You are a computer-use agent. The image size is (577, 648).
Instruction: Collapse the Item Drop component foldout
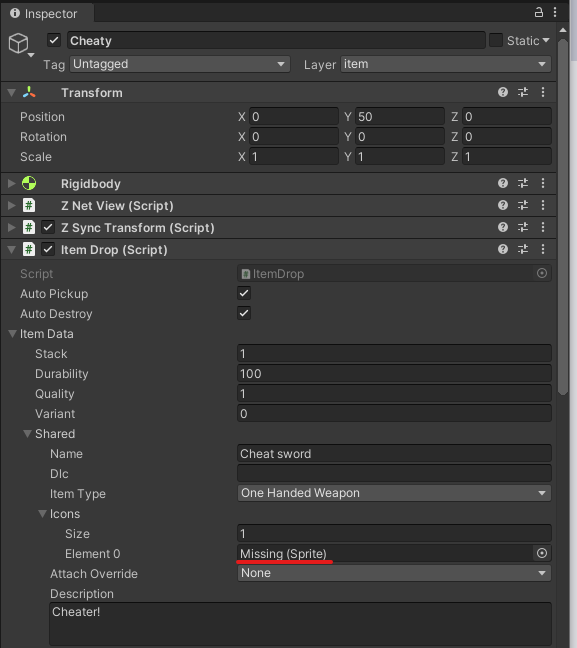[x=12, y=249]
